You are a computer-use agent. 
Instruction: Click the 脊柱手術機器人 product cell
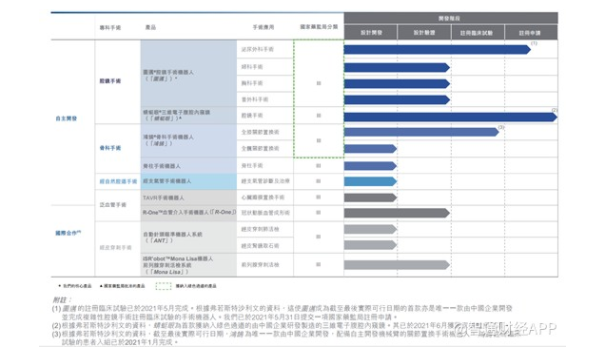(x=189, y=166)
